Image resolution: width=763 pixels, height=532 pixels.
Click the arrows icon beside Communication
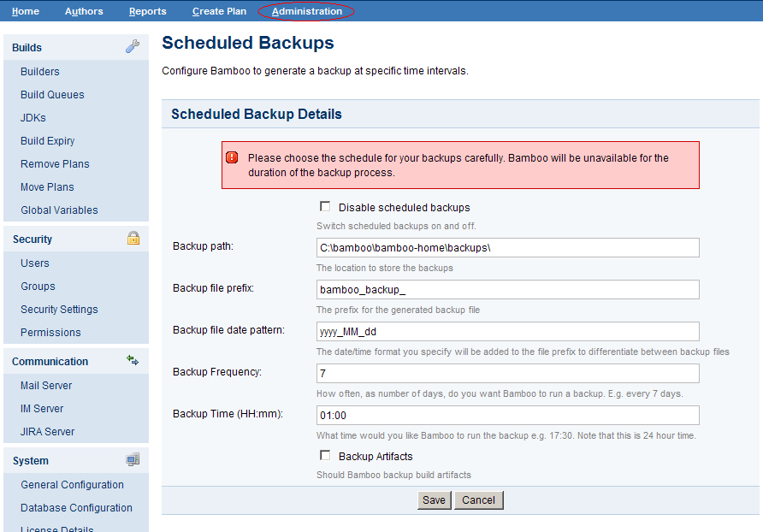tap(133, 360)
